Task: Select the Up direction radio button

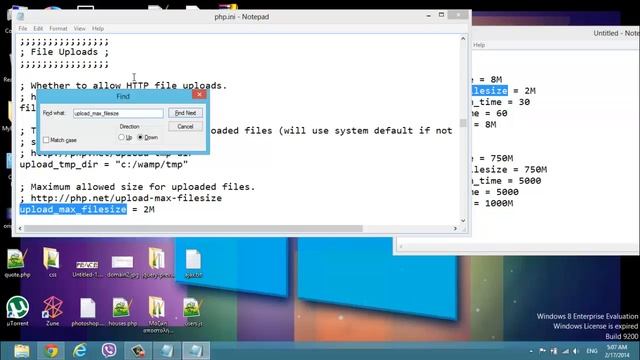Action: pos(121,138)
